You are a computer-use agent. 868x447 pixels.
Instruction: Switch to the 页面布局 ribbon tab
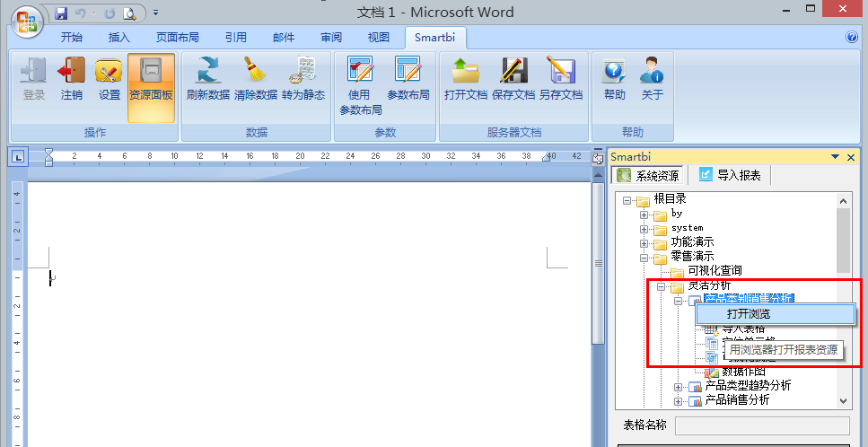click(177, 37)
